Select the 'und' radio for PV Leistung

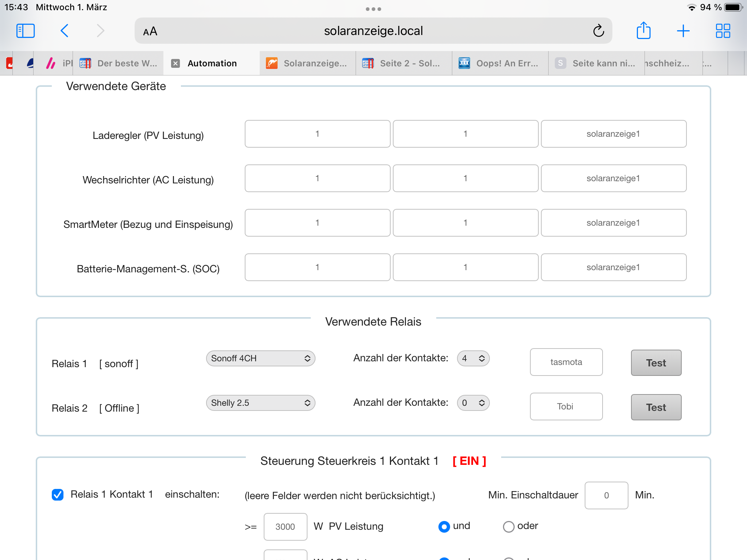coord(444,526)
